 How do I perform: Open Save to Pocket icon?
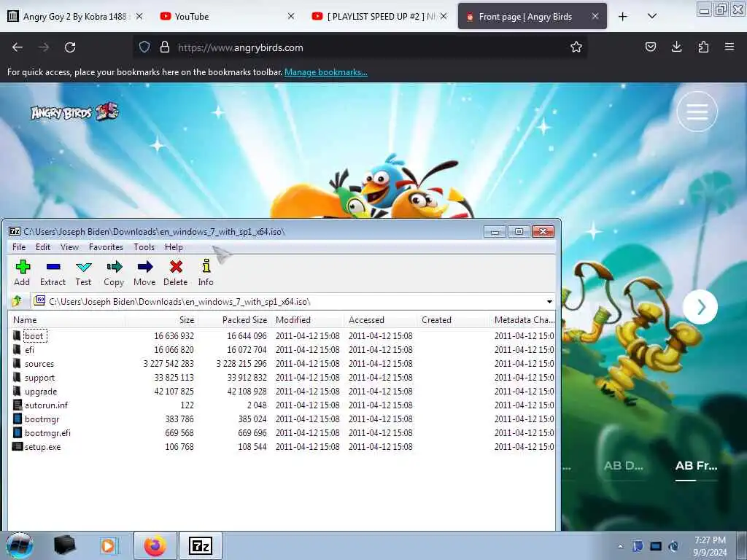click(651, 47)
